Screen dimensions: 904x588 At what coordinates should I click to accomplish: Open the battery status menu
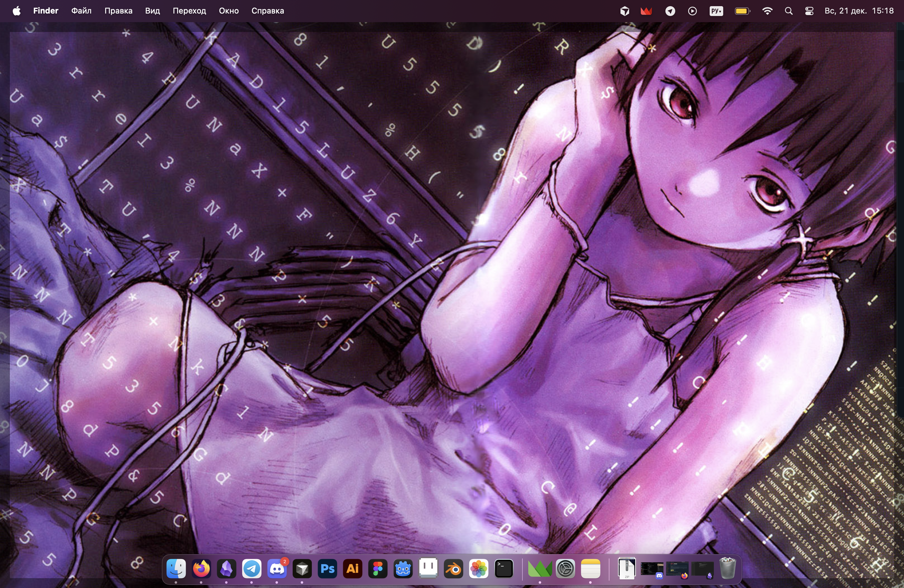click(742, 11)
